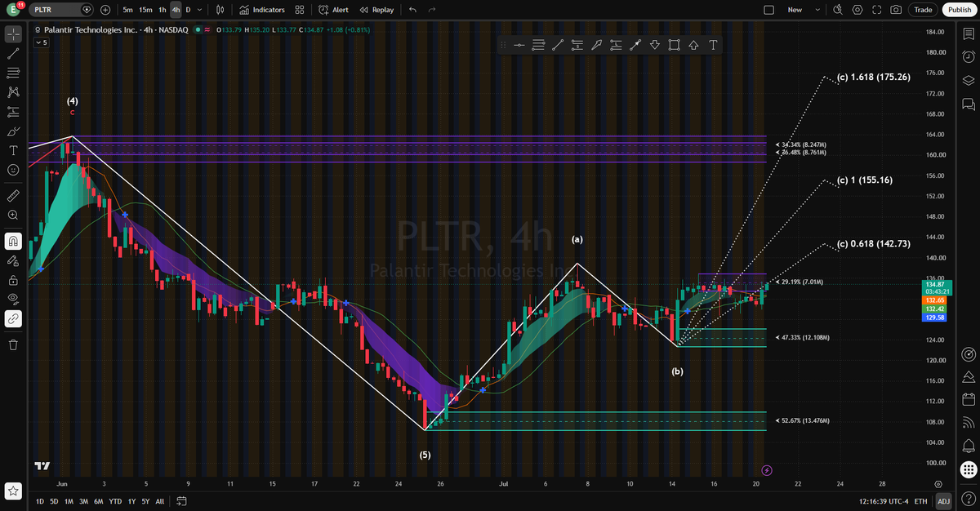Switch to the 1h timeframe

pos(163,10)
